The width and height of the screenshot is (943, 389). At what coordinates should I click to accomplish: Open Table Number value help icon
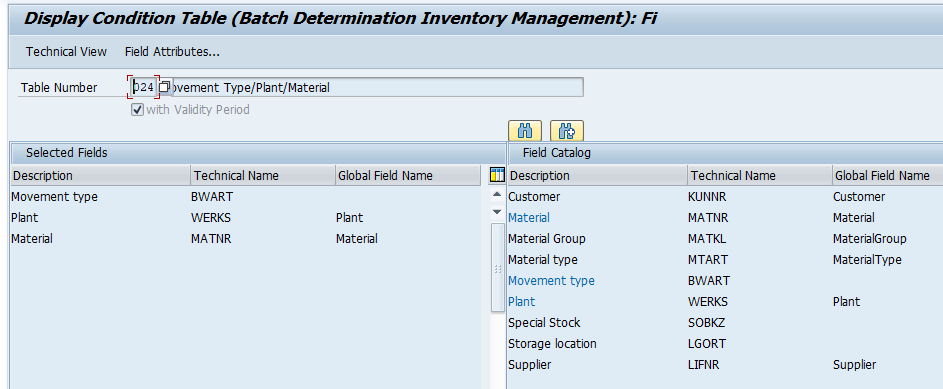[165, 87]
